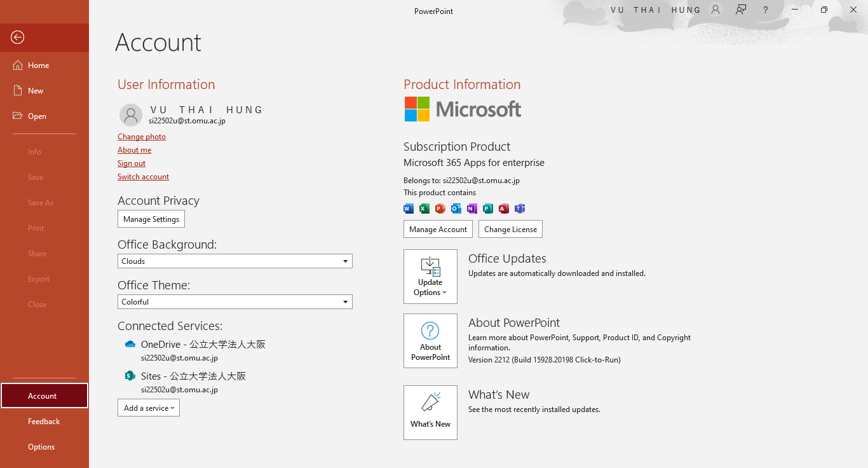This screenshot has width=868, height=468.
Task: Click the OneDrive cloud icon
Action: [130, 344]
